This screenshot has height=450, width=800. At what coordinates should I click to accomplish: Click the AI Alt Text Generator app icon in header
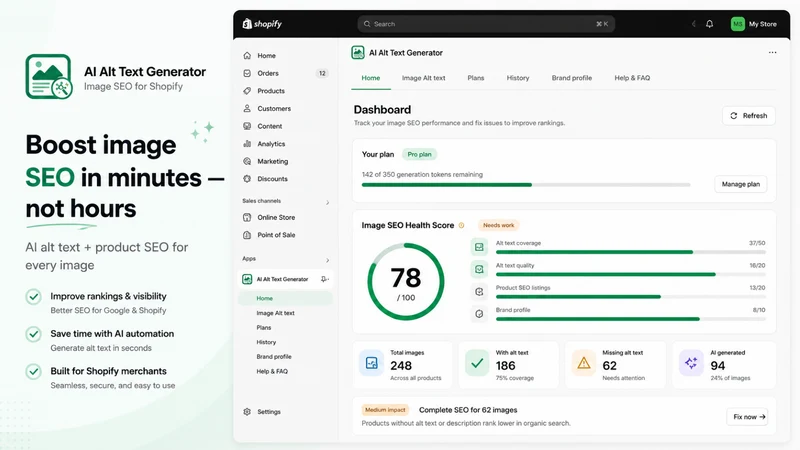point(358,53)
